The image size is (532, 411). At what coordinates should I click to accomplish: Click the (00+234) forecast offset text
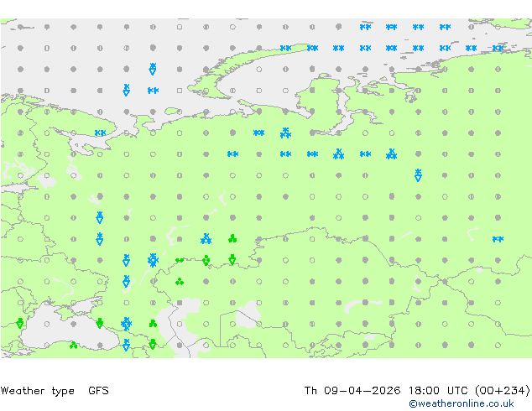tap(503, 391)
